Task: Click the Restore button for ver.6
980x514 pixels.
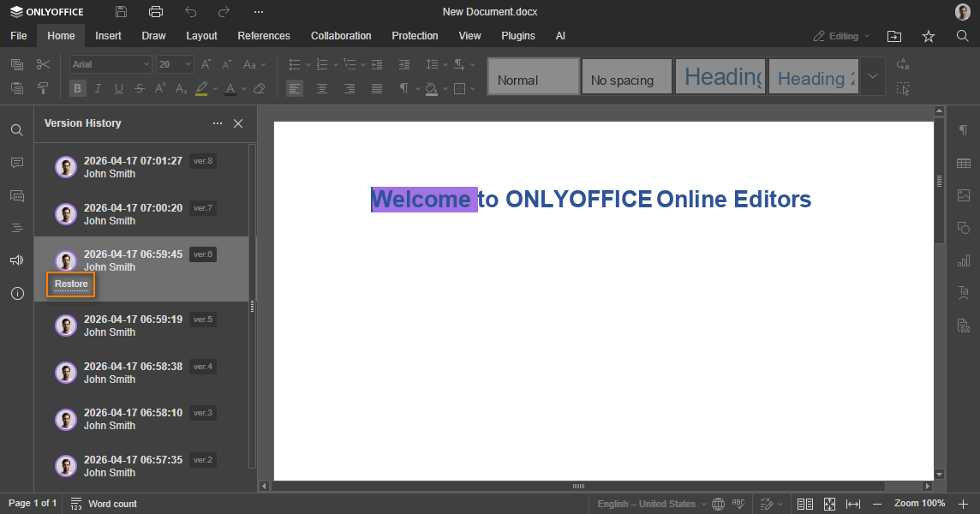Action: tap(71, 284)
